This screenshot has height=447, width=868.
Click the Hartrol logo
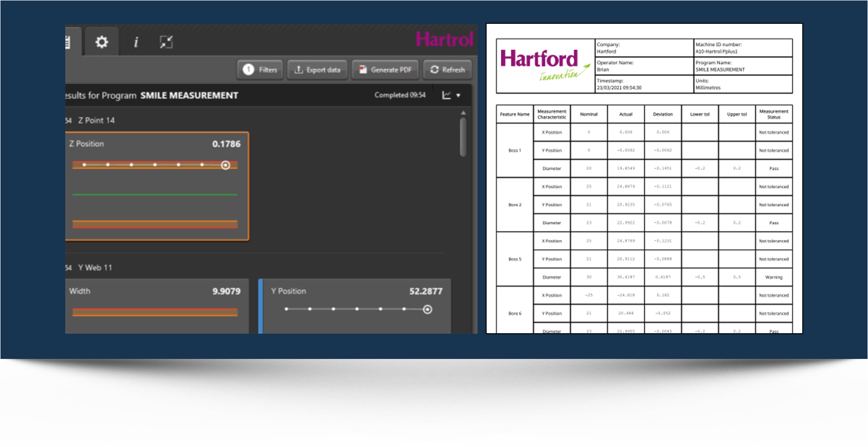point(444,40)
